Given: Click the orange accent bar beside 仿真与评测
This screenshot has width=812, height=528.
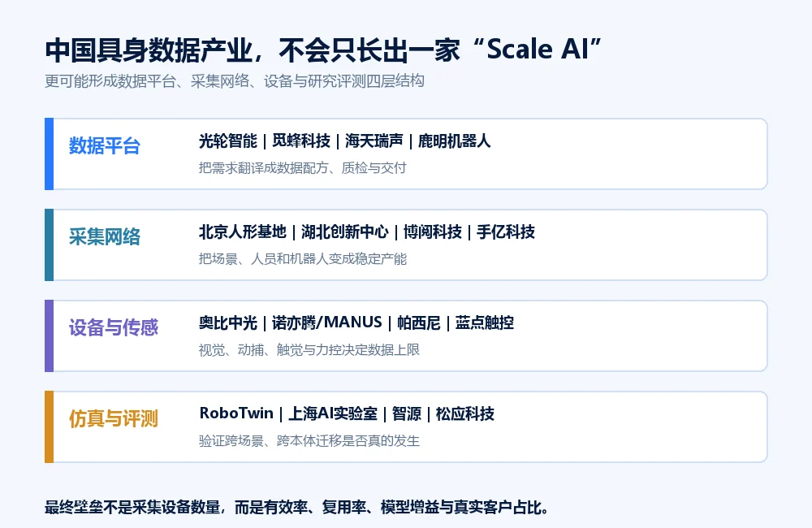Looking at the screenshot, I should tap(50, 427).
